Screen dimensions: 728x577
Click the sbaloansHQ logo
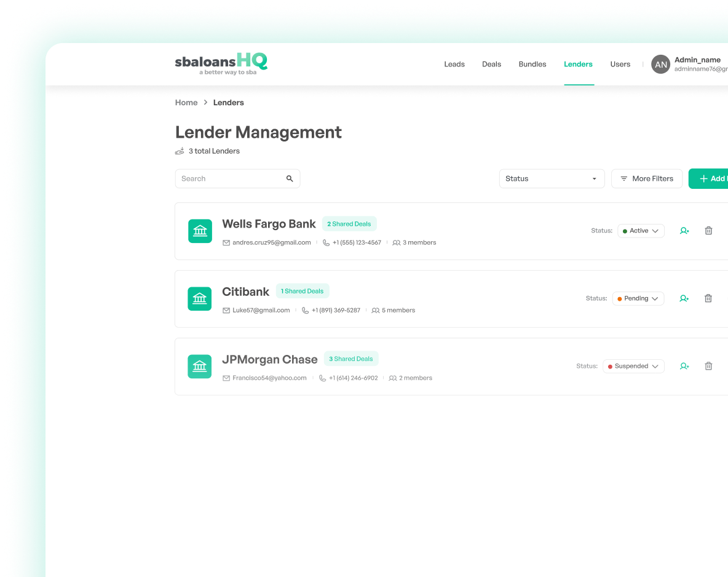point(221,63)
